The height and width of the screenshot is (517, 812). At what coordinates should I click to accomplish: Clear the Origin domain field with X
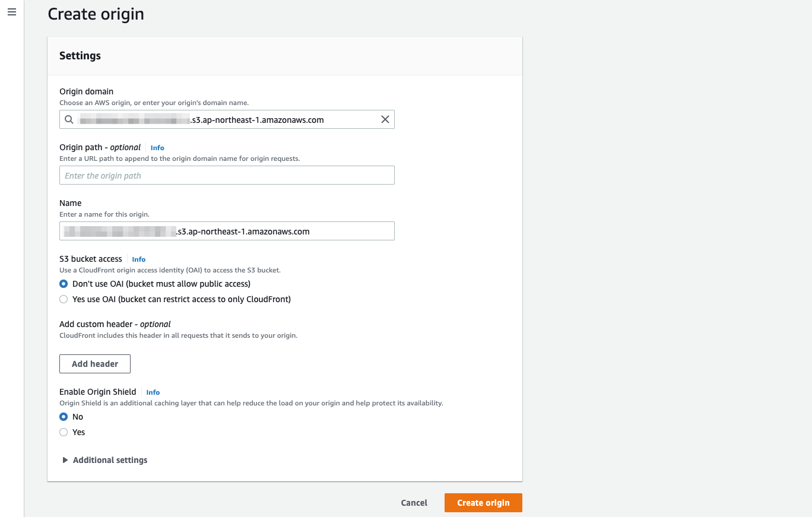(x=385, y=120)
